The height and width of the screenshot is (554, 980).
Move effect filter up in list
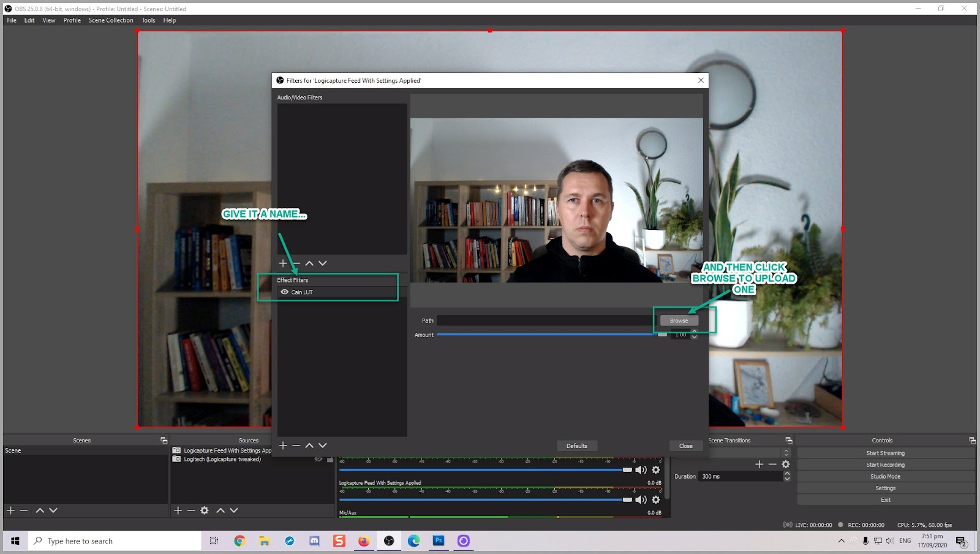pyautogui.click(x=309, y=446)
